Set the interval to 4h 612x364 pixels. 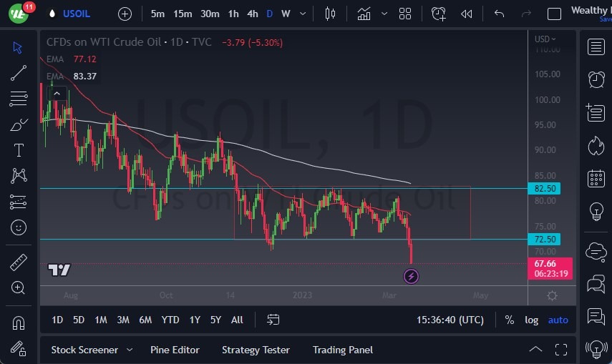253,14
